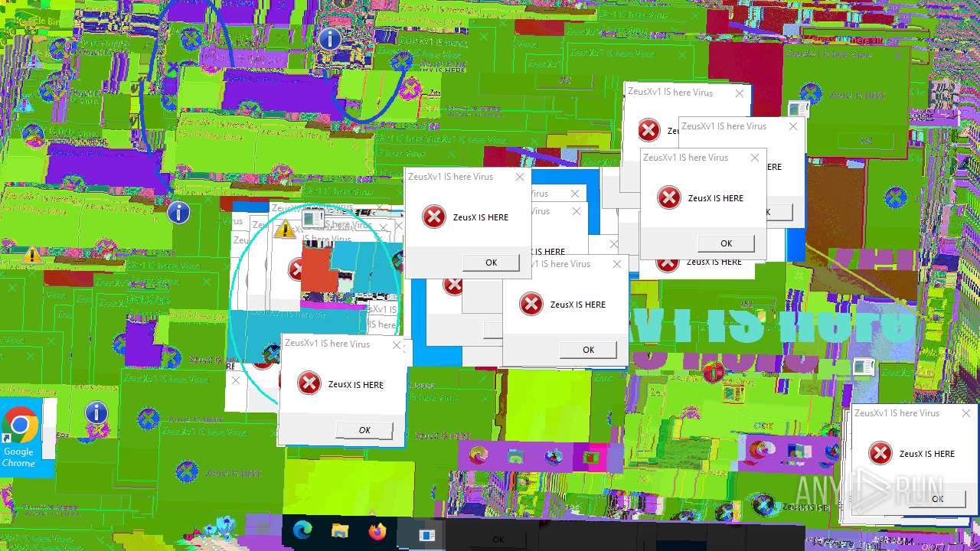Close the top-center dialog beside cyan circle
Screen dimensions: 980x551
[520, 177]
